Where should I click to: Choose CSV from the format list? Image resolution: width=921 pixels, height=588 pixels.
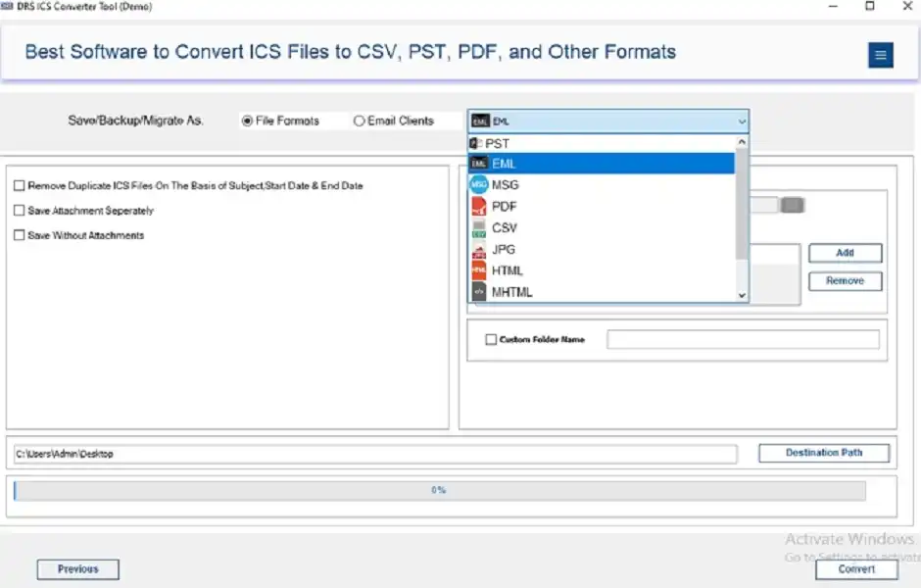click(602, 228)
